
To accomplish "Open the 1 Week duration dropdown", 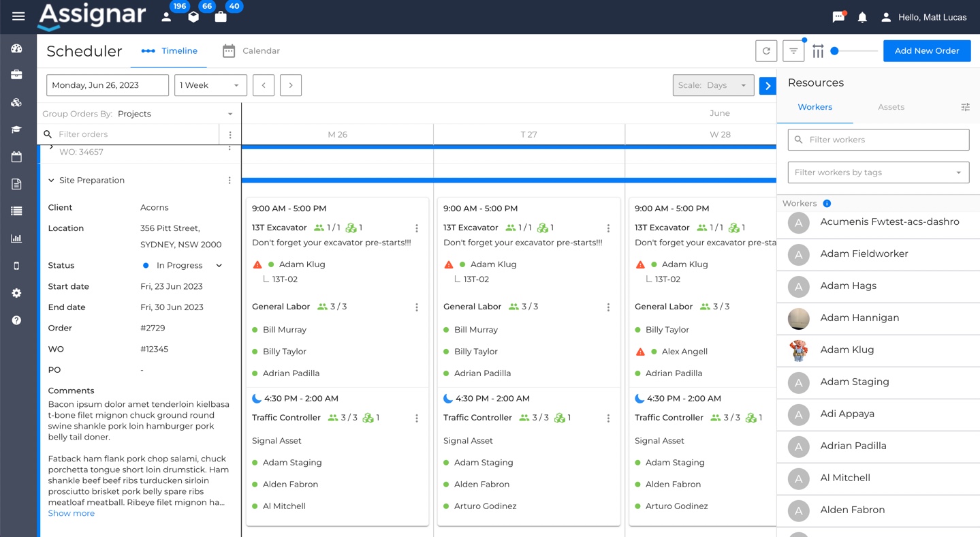I will 210,85.
